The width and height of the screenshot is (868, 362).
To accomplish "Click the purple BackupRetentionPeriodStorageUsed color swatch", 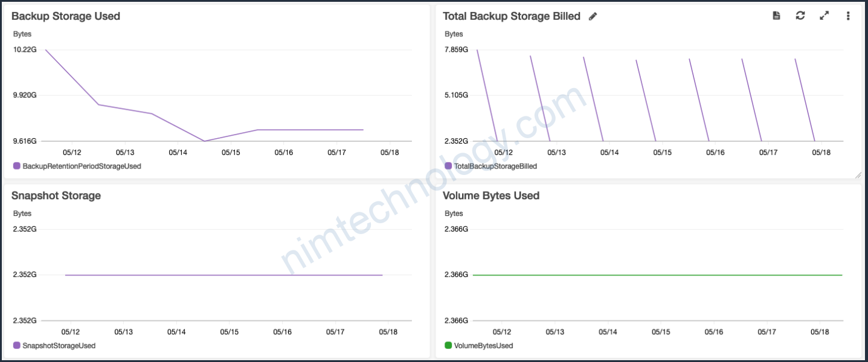I will click(x=16, y=166).
